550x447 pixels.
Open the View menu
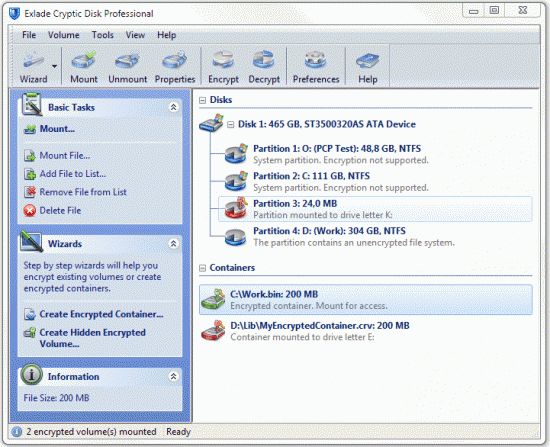[135, 35]
